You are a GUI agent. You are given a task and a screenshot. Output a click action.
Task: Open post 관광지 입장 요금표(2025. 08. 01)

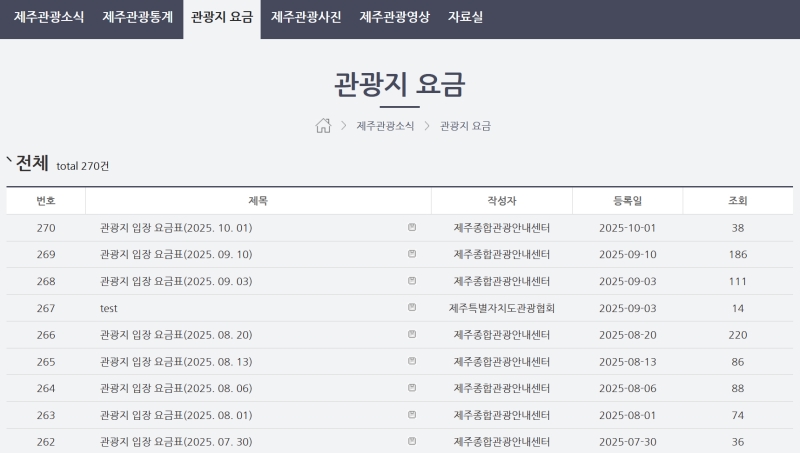click(x=176, y=415)
